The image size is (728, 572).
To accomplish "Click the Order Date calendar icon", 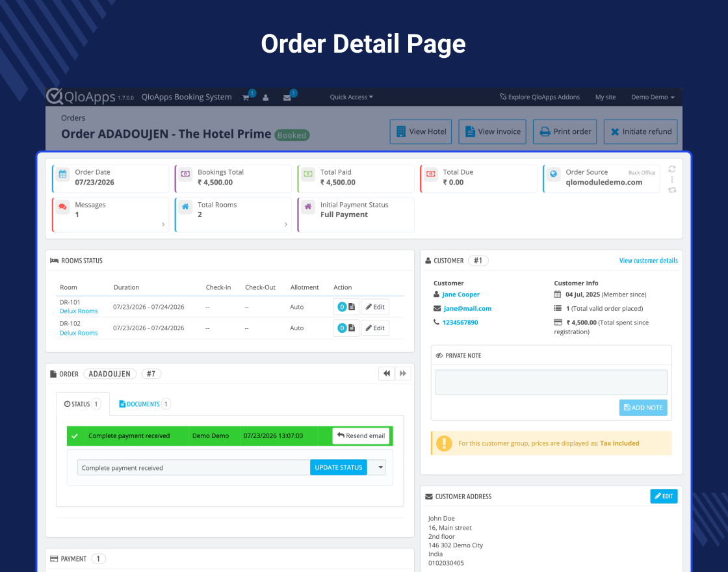I will pyautogui.click(x=62, y=174).
